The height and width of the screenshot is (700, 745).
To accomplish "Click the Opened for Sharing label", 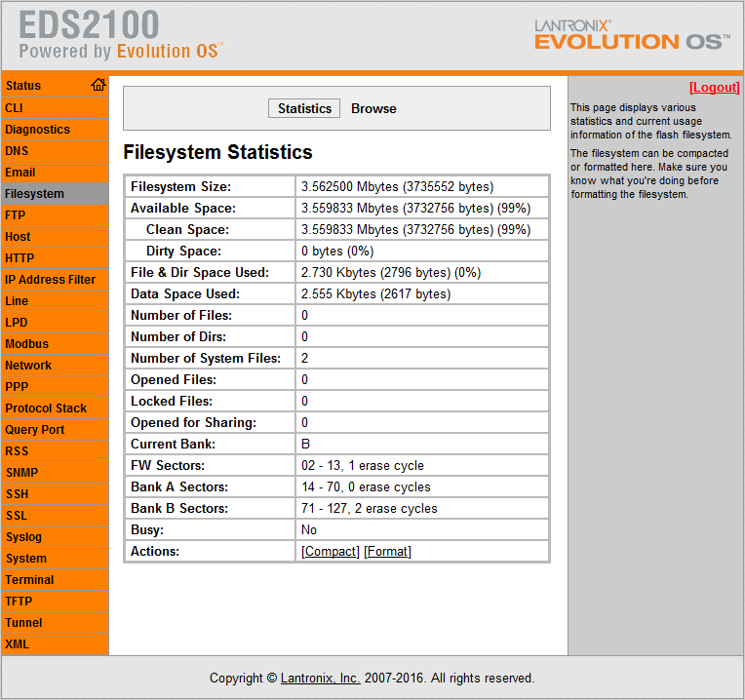I will [193, 423].
